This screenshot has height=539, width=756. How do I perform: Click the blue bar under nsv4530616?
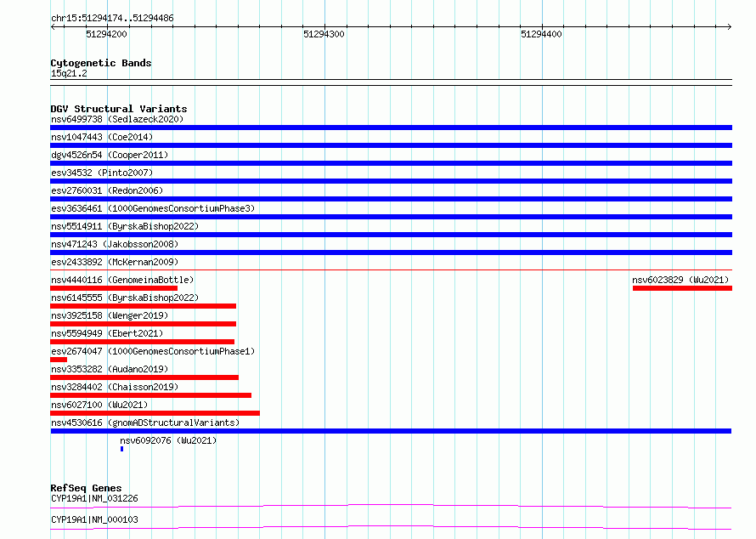coord(391,431)
